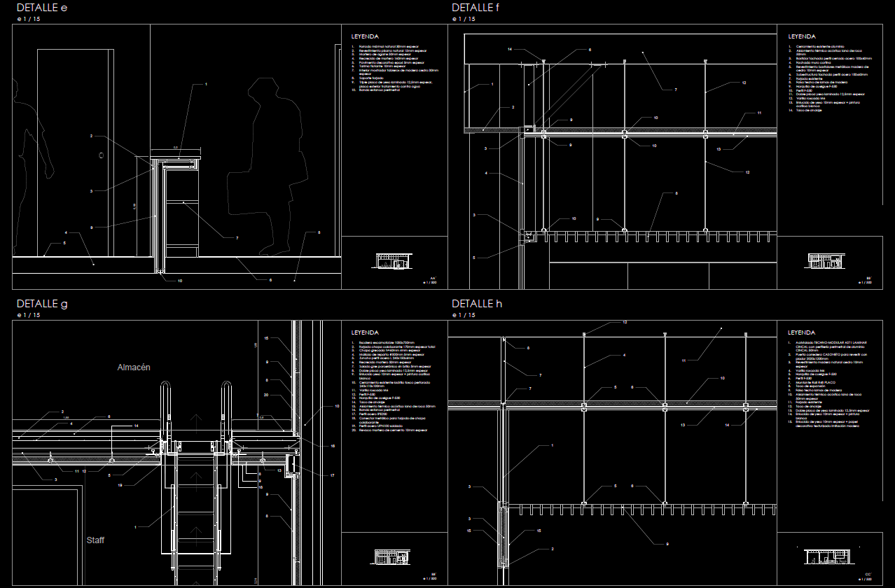Click the LEYENDA heading in DETALLE e panel
The image size is (895, 588).
click(365, 36)
